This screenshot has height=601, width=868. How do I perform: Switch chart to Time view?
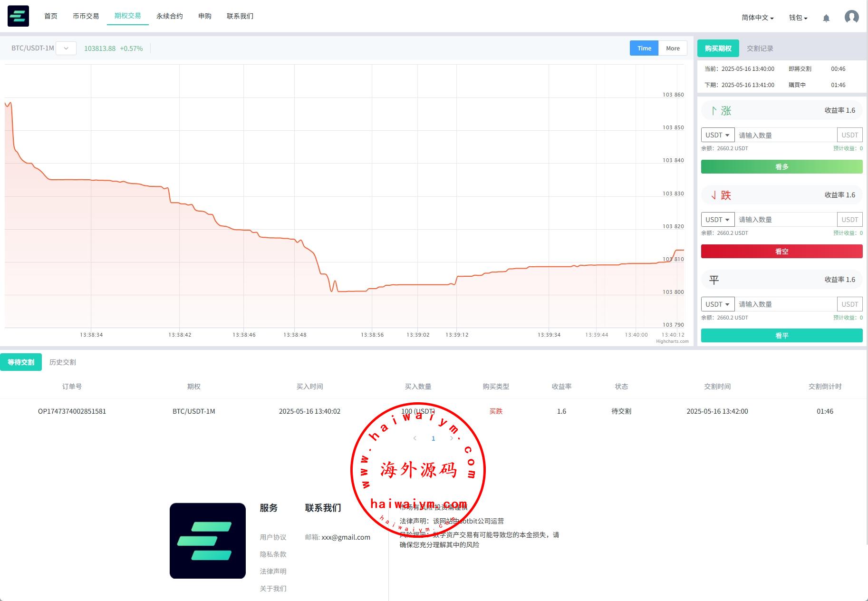coord(644,48)
